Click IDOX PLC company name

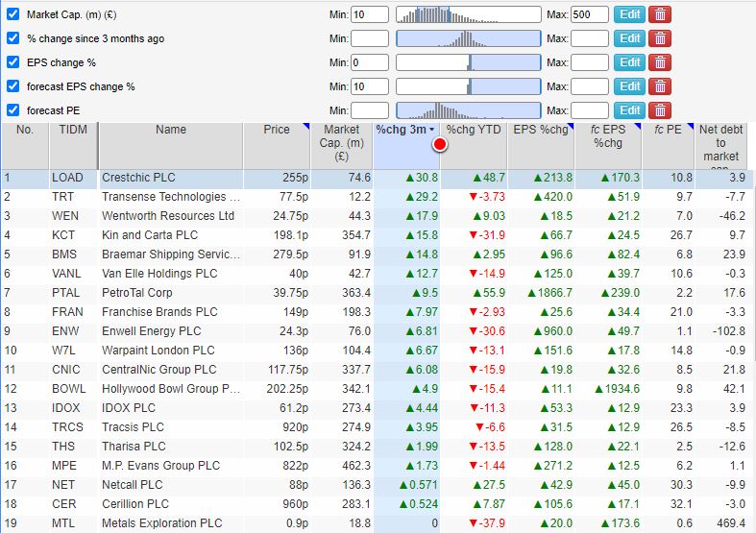coord(129,408)
